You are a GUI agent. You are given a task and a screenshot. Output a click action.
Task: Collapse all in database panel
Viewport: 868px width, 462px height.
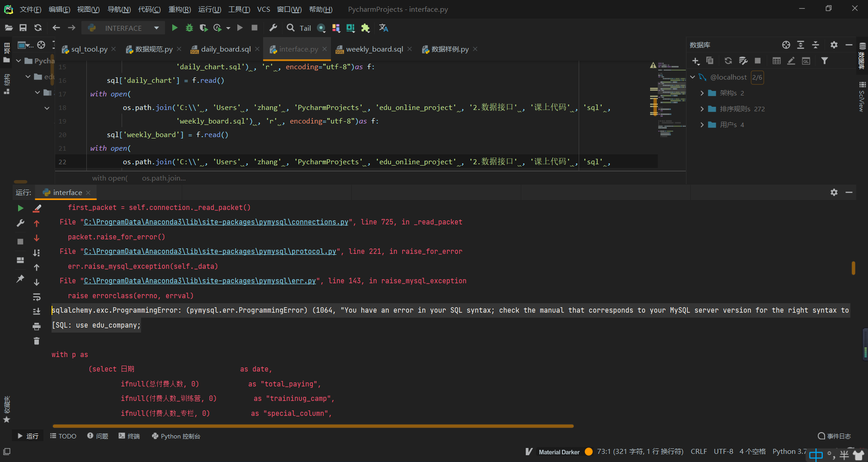tap(816, 45)
